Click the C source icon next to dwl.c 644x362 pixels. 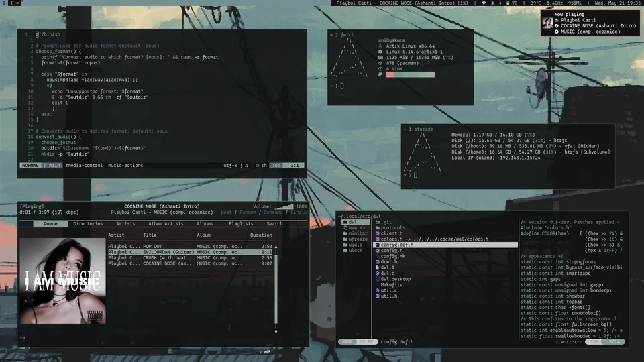click(x=378, y=274)
